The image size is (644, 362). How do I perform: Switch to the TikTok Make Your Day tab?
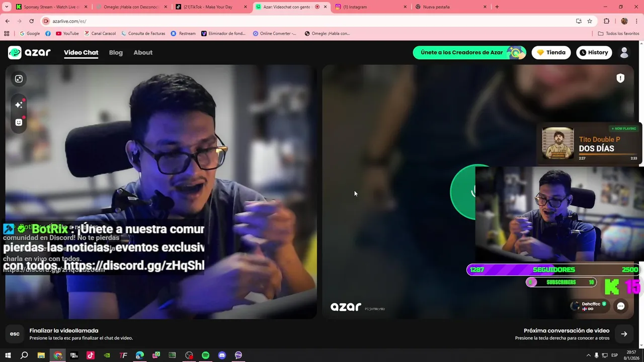tap(211, 7)
